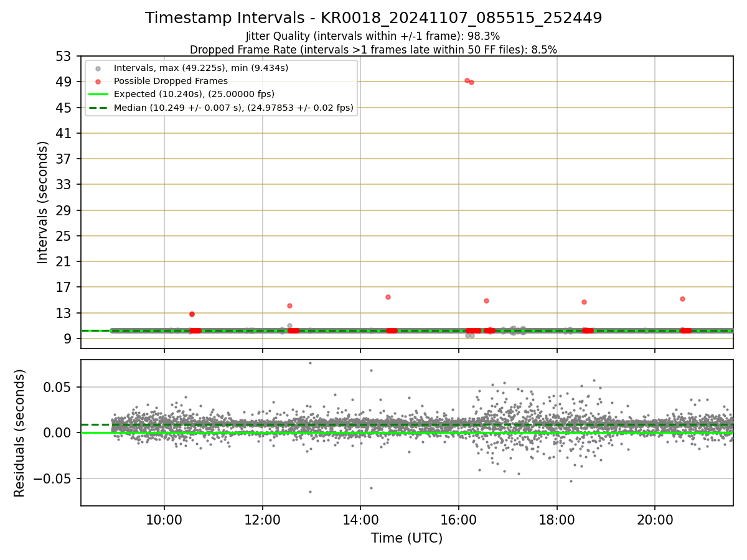Screen dimensions: 747x560
Task: Click the gray intervals marker in the legend
Action: [x=98, y=68]
